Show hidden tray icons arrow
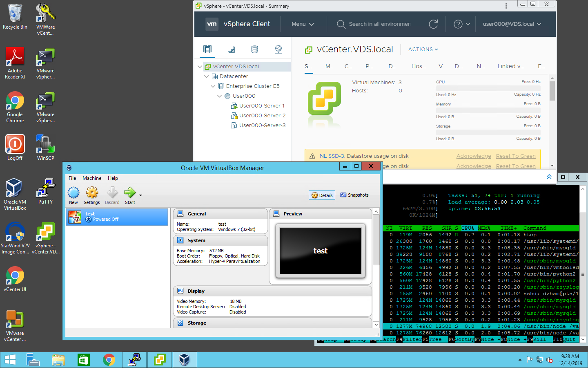Image resolution: width=588 pixels, height=381 pixels. [520, 360]
